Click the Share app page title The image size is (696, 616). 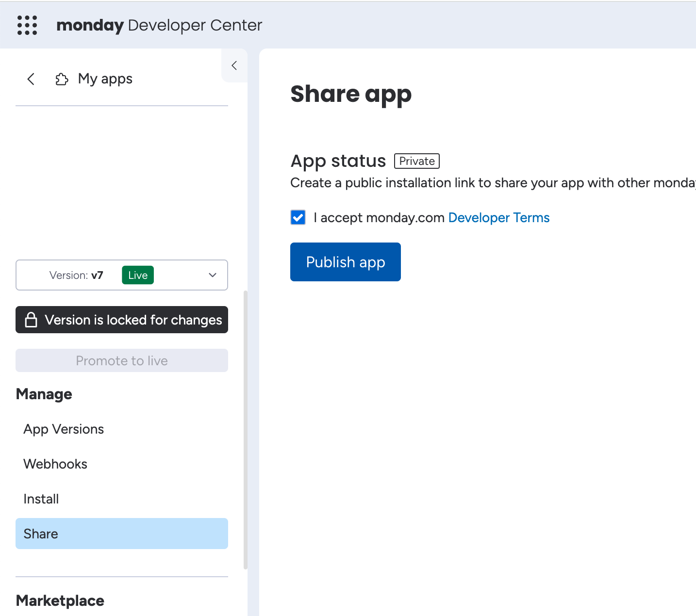351,94
